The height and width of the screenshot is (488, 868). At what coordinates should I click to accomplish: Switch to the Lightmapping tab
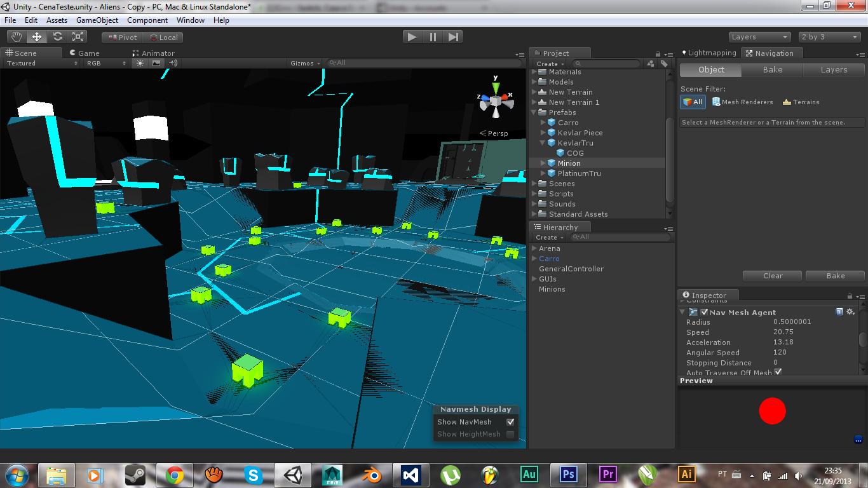[709, 53]
